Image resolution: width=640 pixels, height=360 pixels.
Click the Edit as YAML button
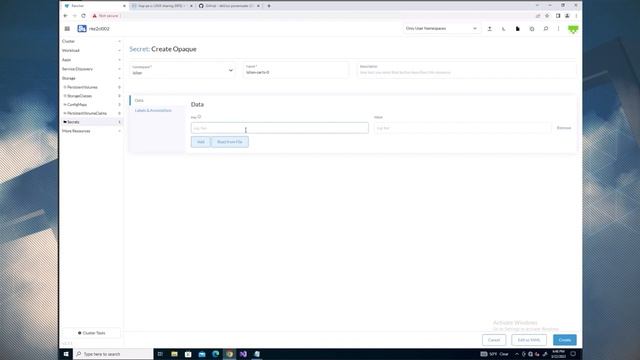tap(529, 340)
